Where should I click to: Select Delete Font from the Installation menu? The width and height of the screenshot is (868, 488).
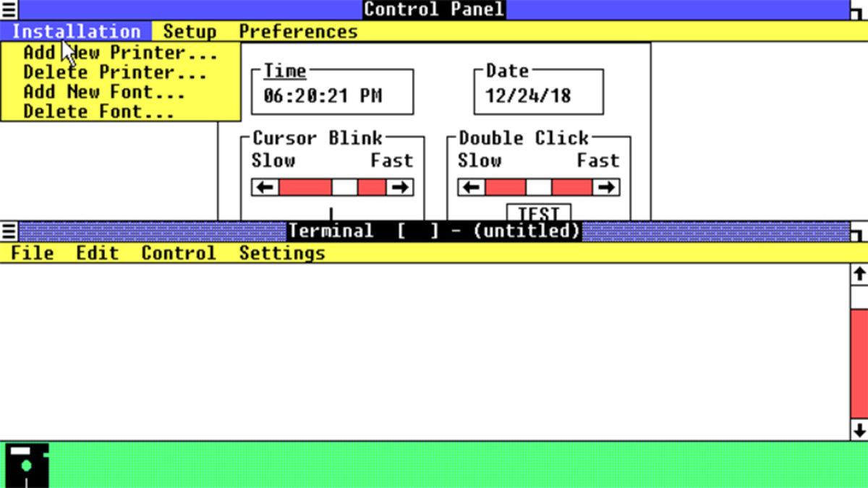coord(98,111)
